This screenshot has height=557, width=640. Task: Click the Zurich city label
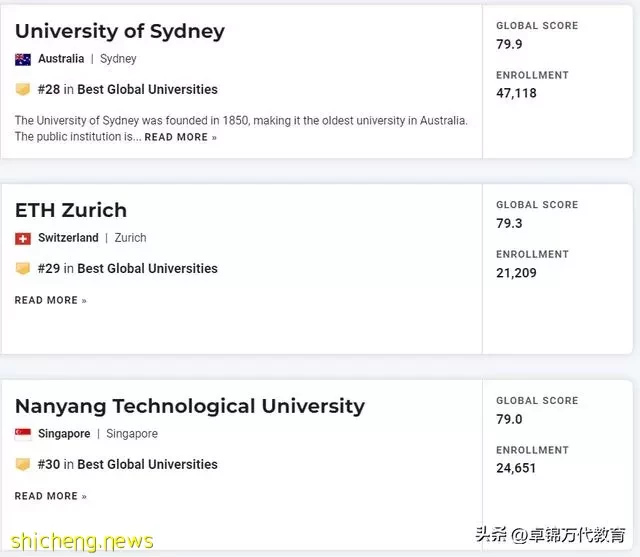point(130,238)
